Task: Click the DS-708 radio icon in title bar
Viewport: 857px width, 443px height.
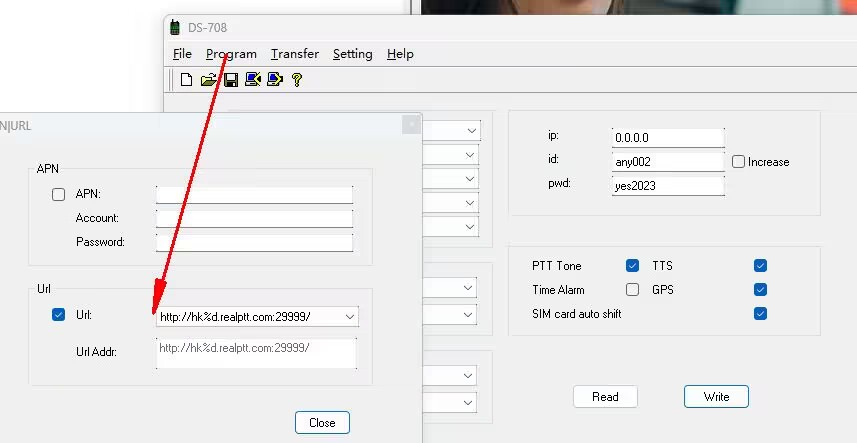Action: click(x=174, y=27)
